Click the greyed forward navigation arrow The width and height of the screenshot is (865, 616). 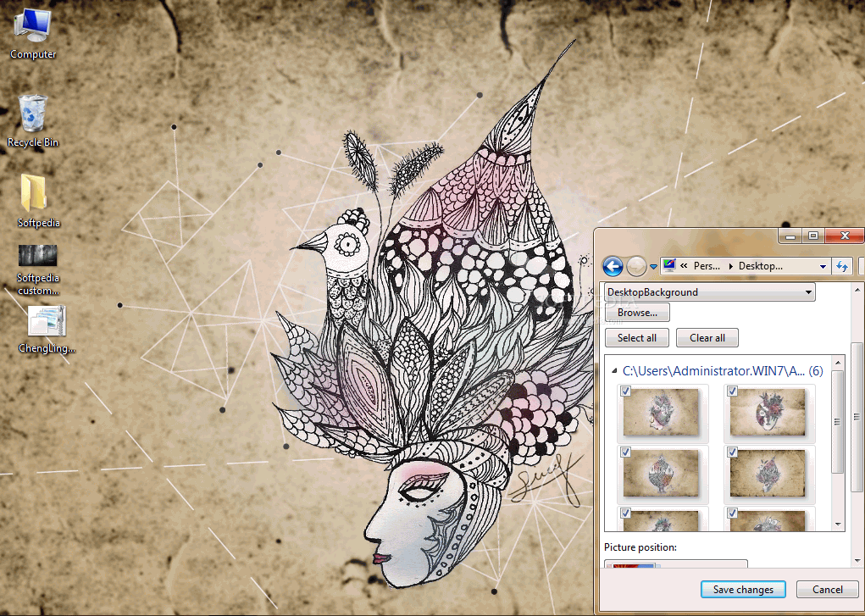636,266
